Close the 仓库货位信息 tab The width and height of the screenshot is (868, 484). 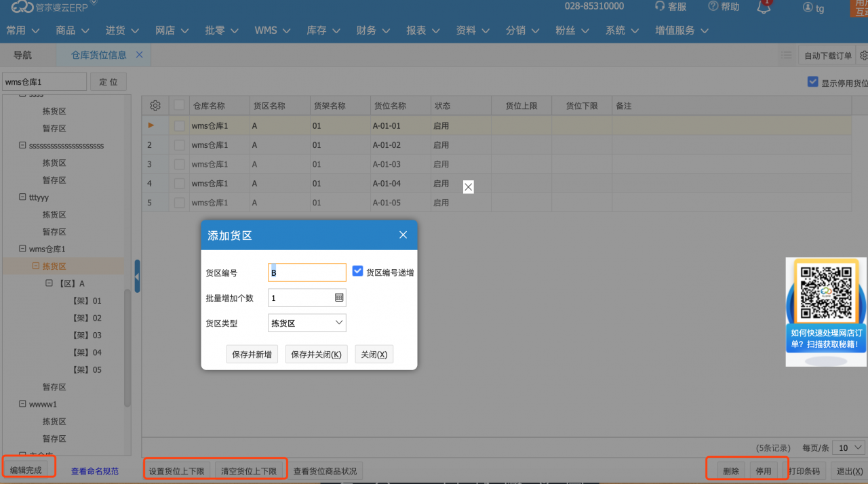[x=140, y=55]
